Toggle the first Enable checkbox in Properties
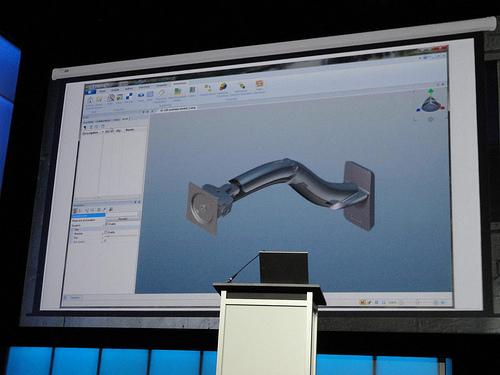This screenshot has height=375, width=500. (106, 224)
